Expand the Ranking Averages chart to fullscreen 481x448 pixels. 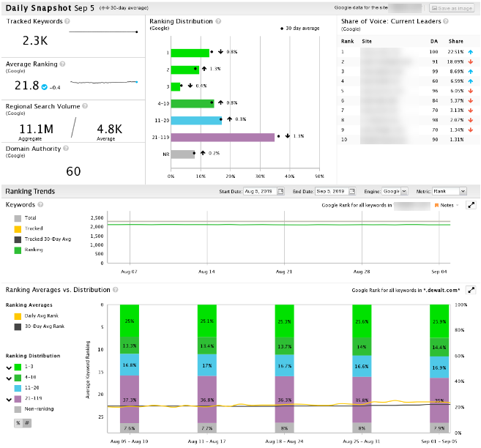coord(471,291)
